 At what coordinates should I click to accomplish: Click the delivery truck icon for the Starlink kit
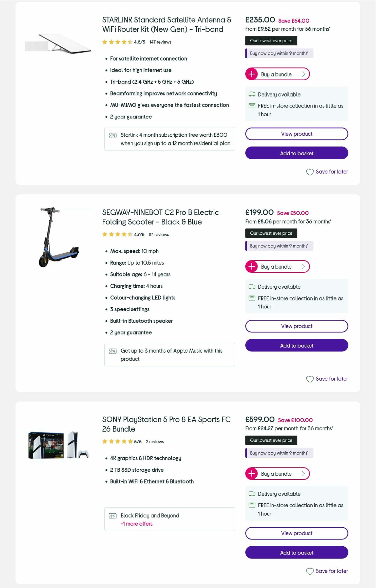tap(252, 94)
